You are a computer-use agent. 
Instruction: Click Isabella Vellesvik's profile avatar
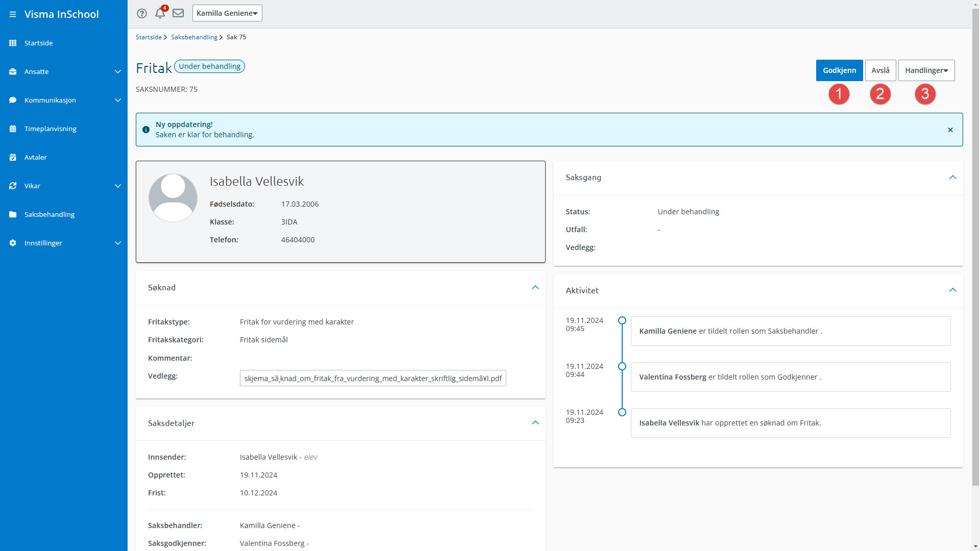point(173,198)
